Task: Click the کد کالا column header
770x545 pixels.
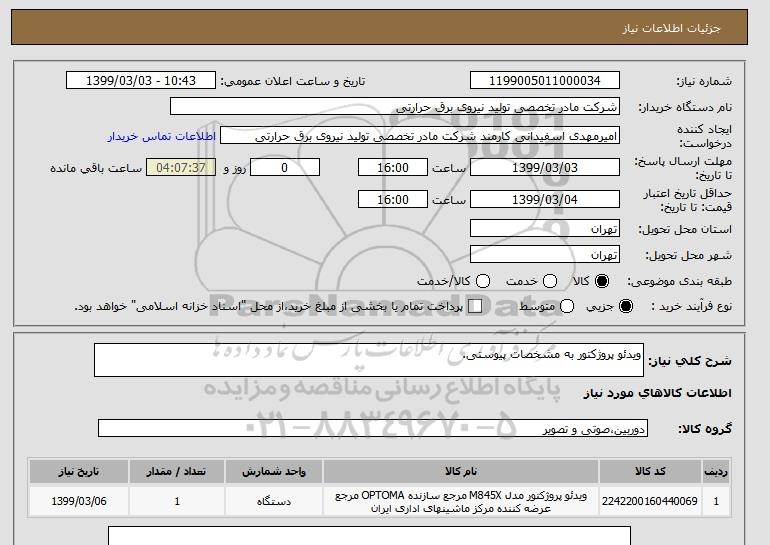Action: click(x=650, y=471)
